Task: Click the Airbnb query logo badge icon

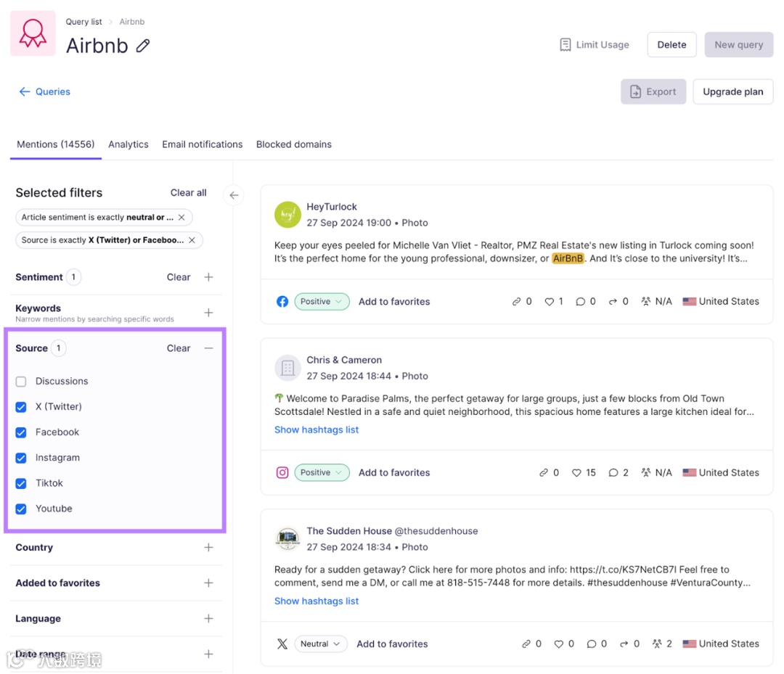Action: point(33,33)
